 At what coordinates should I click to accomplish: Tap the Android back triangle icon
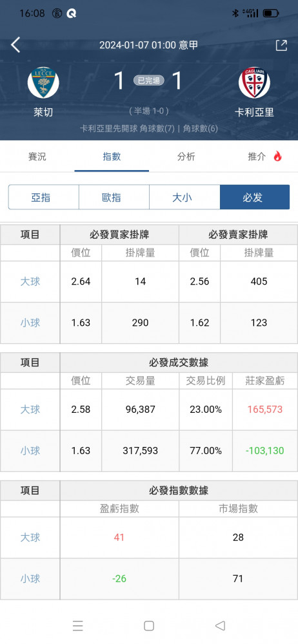(x=220, y=625)
